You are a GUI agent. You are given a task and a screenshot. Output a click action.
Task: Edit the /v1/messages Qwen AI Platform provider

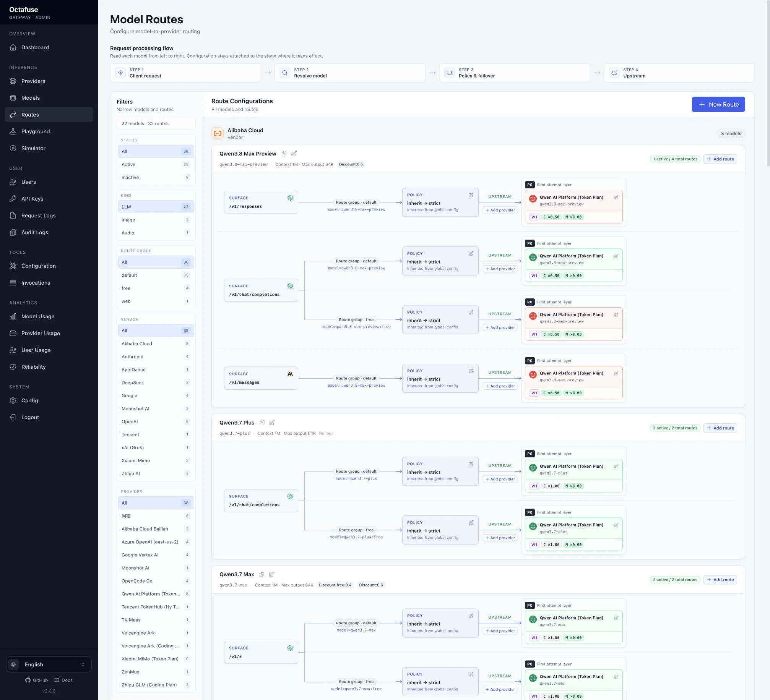coord(616,373)
